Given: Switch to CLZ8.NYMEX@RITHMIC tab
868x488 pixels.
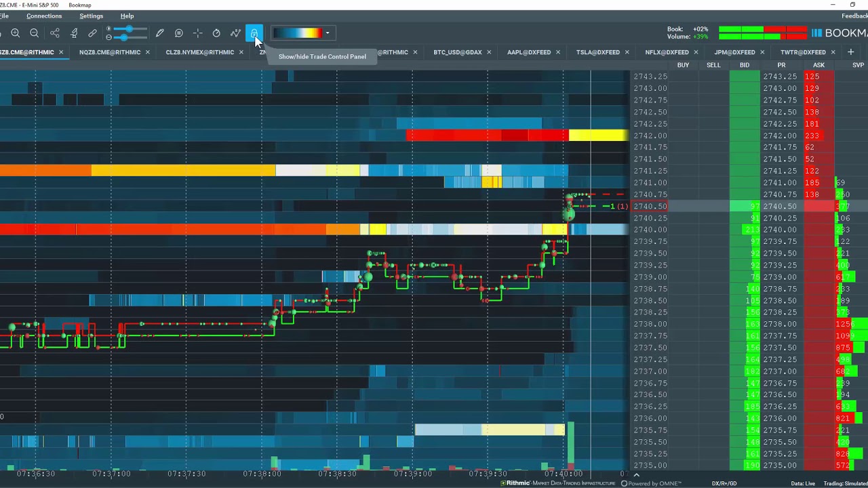Looking at the screenshot, I should click(x=199, y=52).
